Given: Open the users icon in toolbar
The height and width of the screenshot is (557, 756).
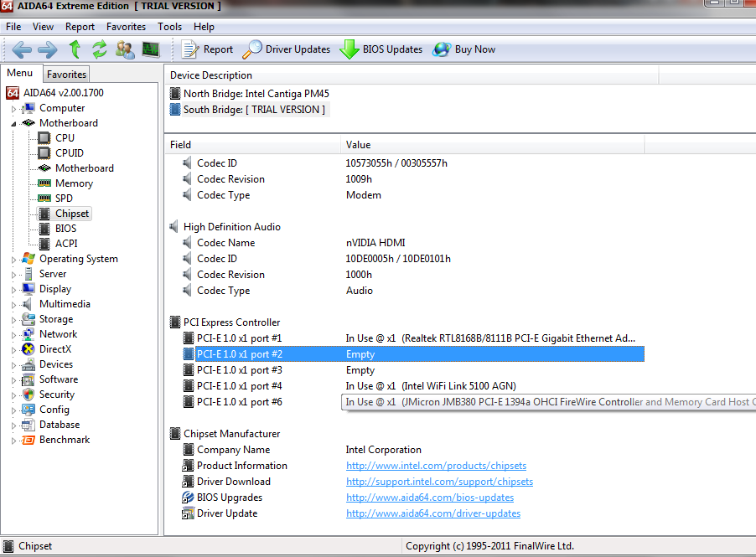Looking at the screenshot, I should (x=125, y=49).
